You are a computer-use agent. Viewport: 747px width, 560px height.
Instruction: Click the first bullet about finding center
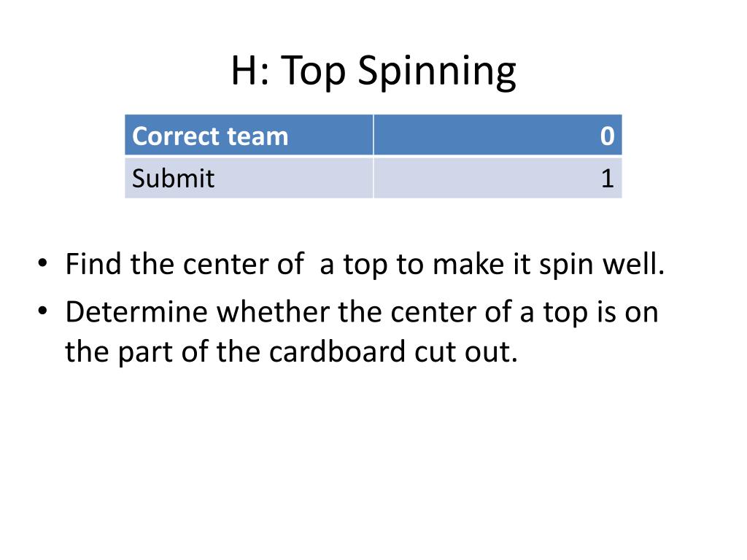[365, 264]
